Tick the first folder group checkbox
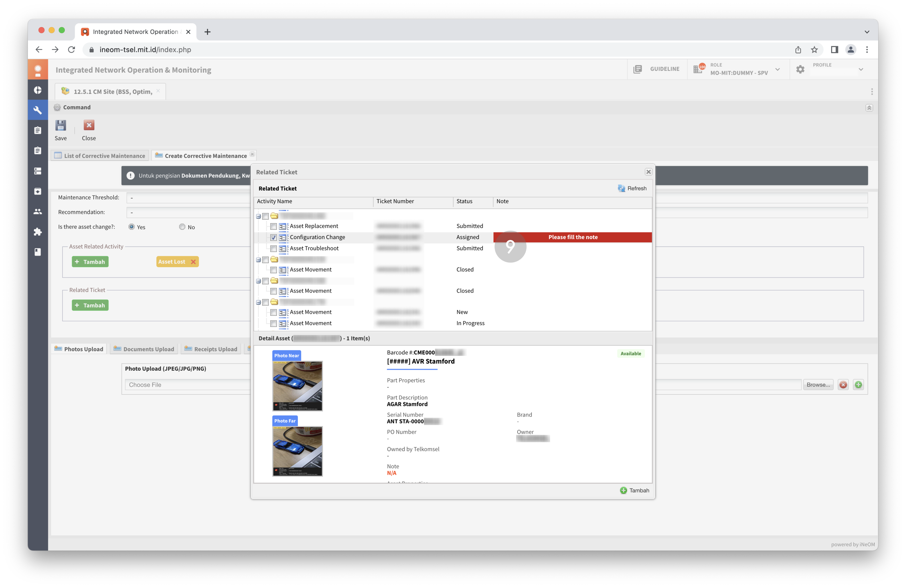902x588 pixels. point(265,216)
